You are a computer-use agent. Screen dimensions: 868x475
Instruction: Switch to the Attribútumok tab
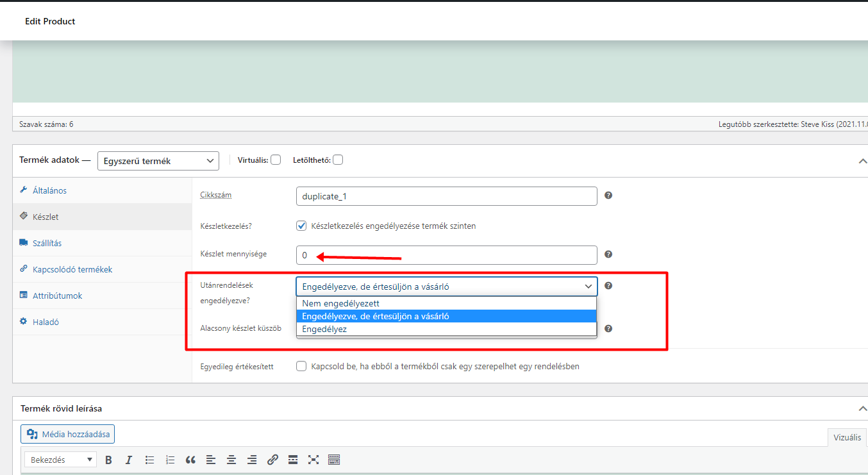pyautogui.click(x=57, y=296)
